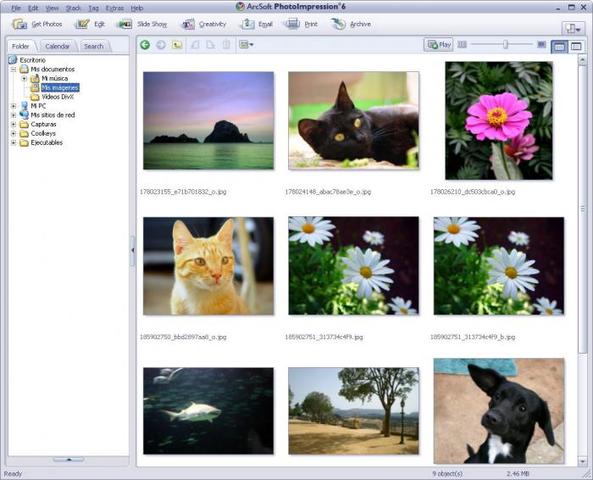Expand the Coolkeys folder node
The image size is (593, 480).
coord(13,134)
